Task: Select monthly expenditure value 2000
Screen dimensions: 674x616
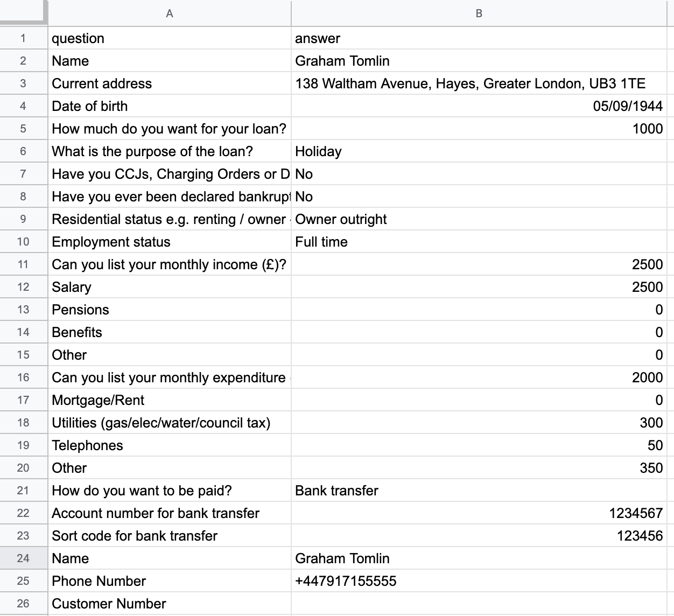Action: (x=479, y=377)
